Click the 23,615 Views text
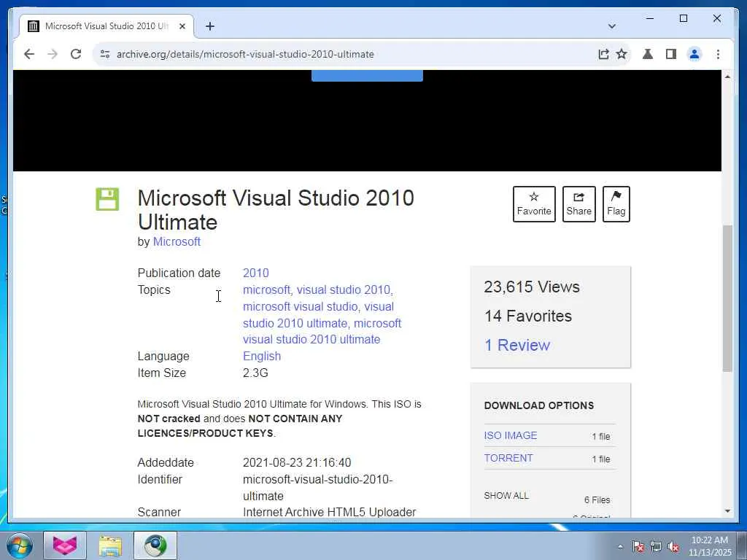Screen dimensions: 747x560 point(532,287)
